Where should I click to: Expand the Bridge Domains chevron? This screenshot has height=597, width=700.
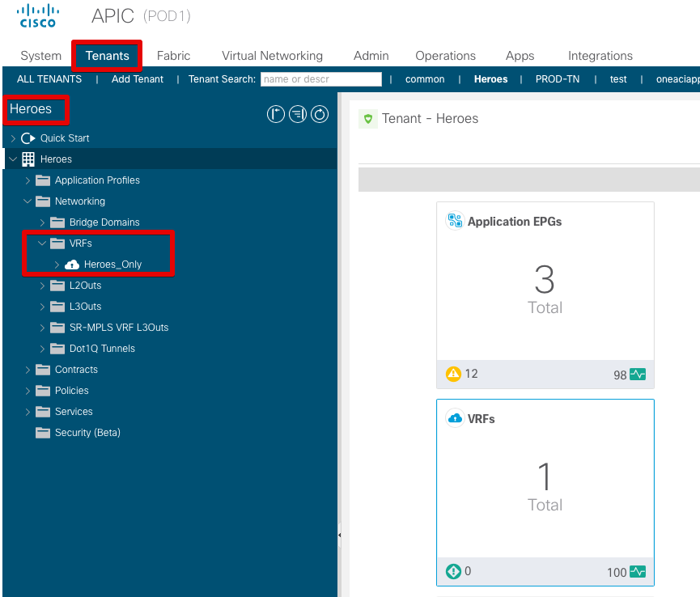coord(42,222)
